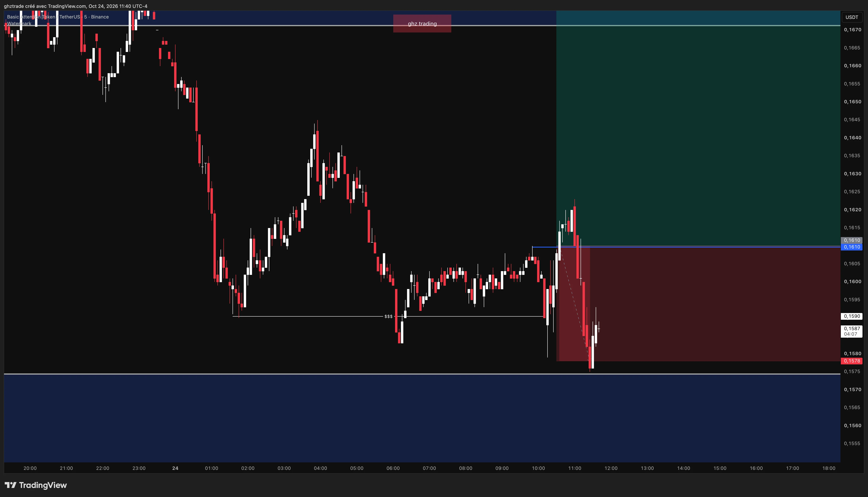The image size is (868, 497).
Task: Click the 14:00 time axis label
Action: [684, 468]
